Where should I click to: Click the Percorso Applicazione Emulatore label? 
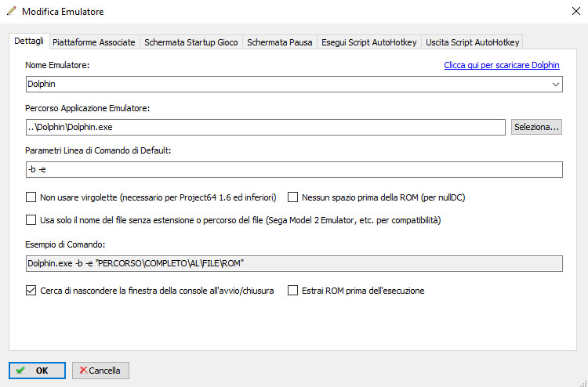87,108
